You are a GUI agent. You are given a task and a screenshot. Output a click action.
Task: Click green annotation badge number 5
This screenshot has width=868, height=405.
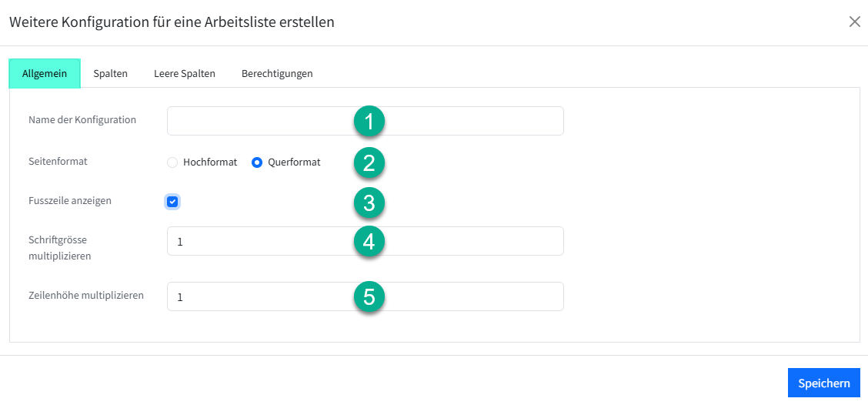coord(369,296)
